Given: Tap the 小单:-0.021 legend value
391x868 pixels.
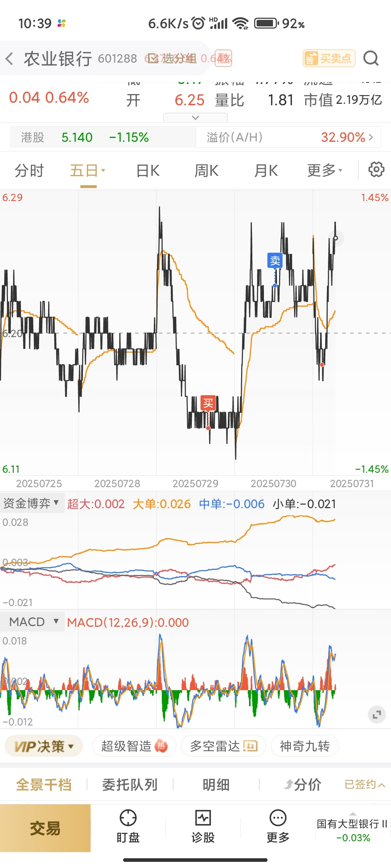Looking at the screenshot, I should (x=304, y=504).
